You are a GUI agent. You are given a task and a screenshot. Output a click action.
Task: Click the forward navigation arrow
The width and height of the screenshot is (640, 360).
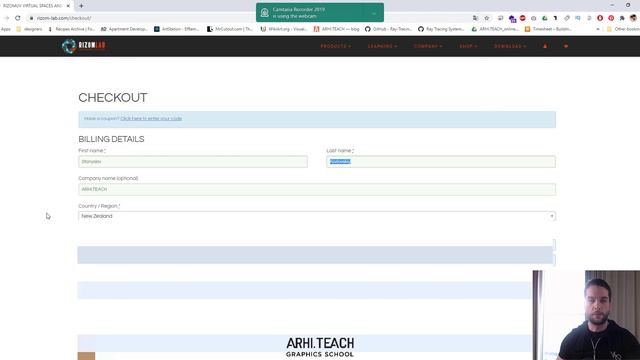[x=7, y=18]
